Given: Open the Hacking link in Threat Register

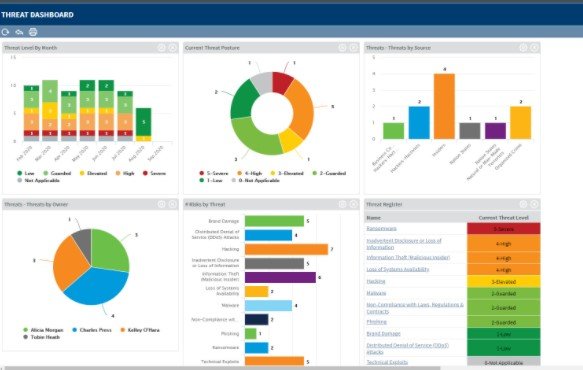Looking at the screenshot, I should (x=376, y=281).
